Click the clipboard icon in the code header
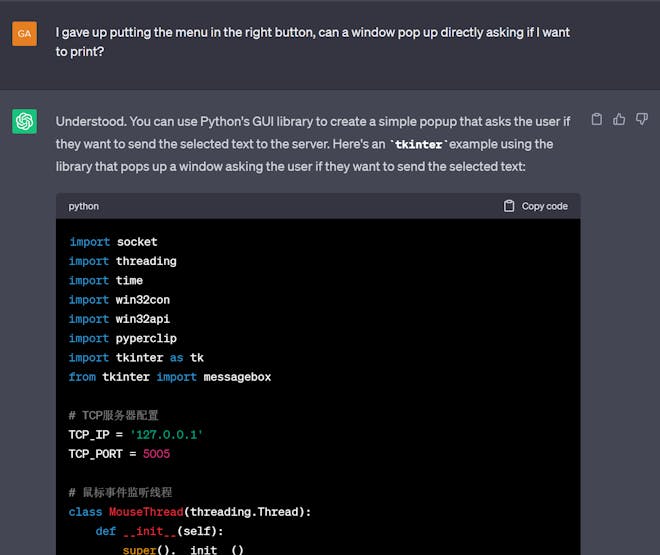The image size is (660, 555). 510,206
